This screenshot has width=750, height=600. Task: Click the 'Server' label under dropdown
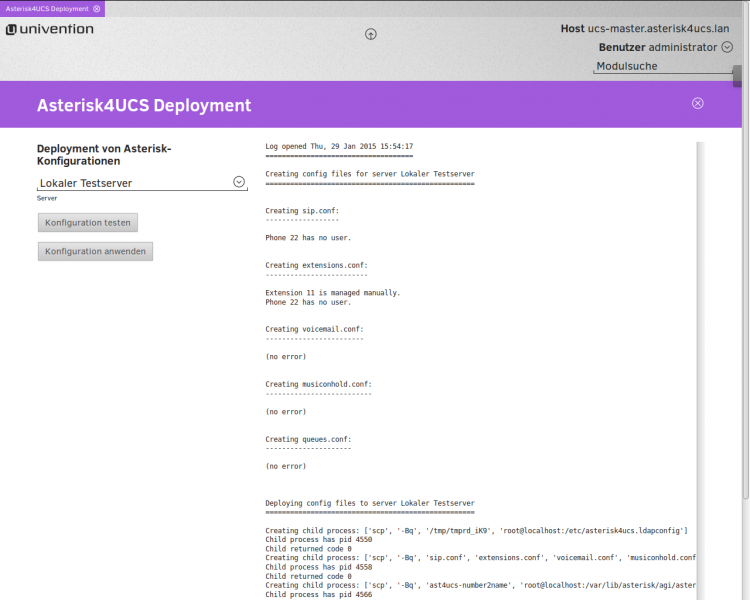click(x=47, y=198)
